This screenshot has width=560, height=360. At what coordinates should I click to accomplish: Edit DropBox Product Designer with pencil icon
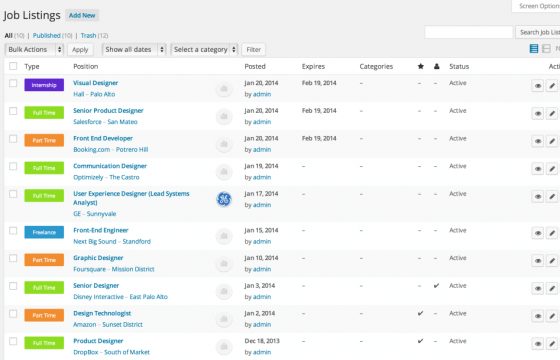click(x=552, y=344)
